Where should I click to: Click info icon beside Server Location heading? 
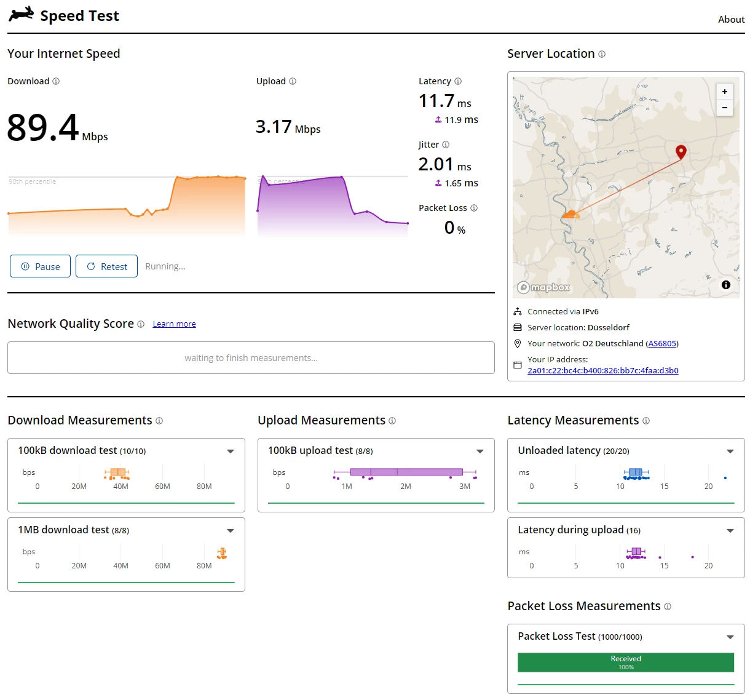[602, 54]
